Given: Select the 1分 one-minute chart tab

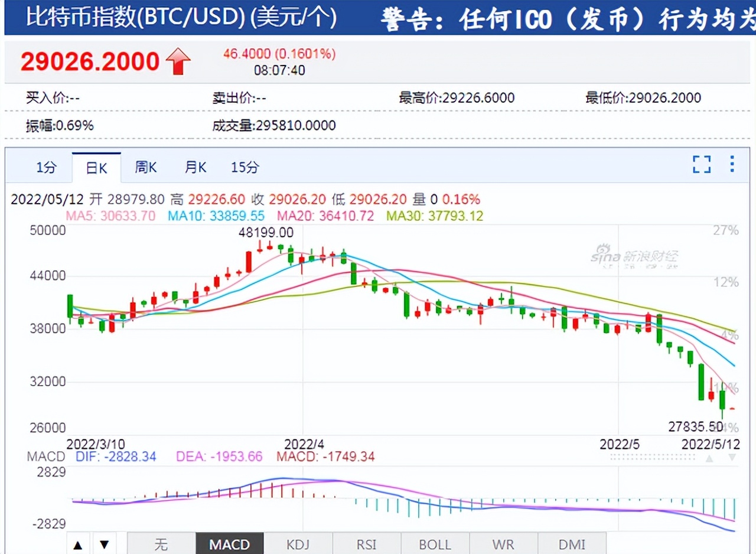Looking at the screenshot, I should tap(46, 167).
